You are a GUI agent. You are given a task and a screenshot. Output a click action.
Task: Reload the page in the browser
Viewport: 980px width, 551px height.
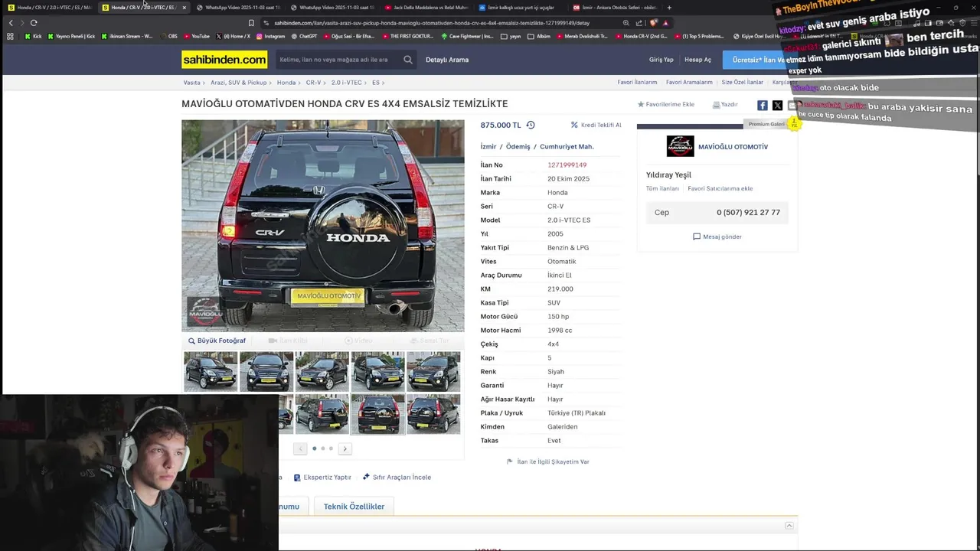tap(34, 23)
